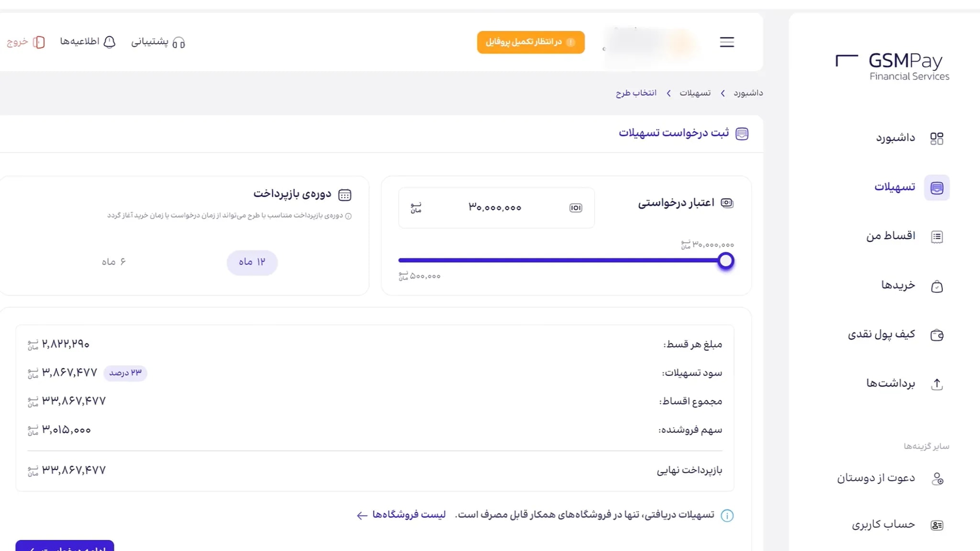Open اقساط من via its sidebar icon

tap(936, 236)
